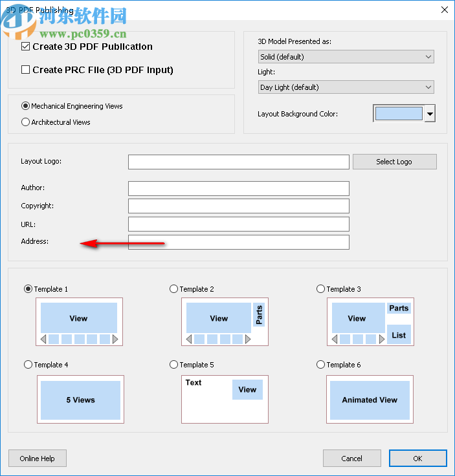Click Layout Background Color swatch

click(x=399, y=114)
